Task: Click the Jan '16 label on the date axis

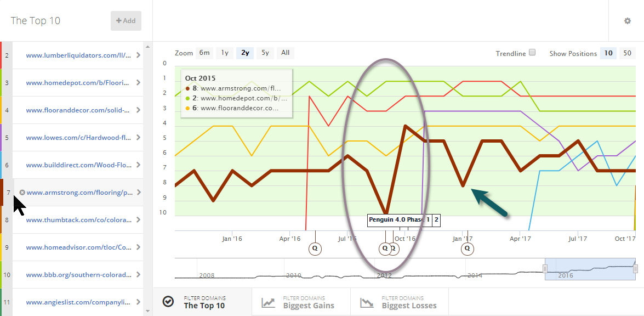Action: [232, 238]
